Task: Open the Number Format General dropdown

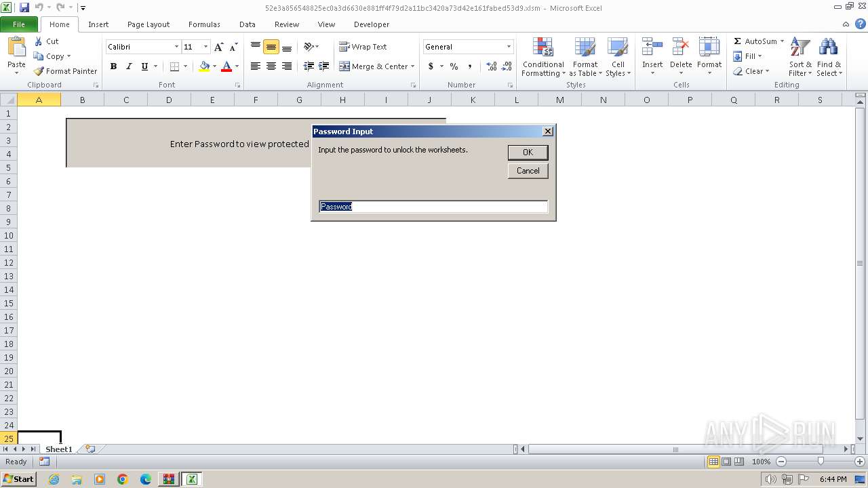Action: [509, 47]
